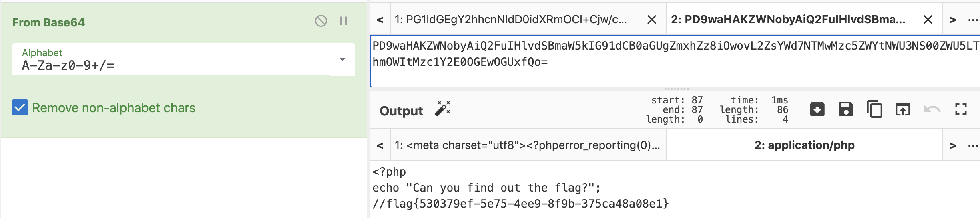Undo the output replacement
This screenshot has width=980, height=218.
pos(932,109)
